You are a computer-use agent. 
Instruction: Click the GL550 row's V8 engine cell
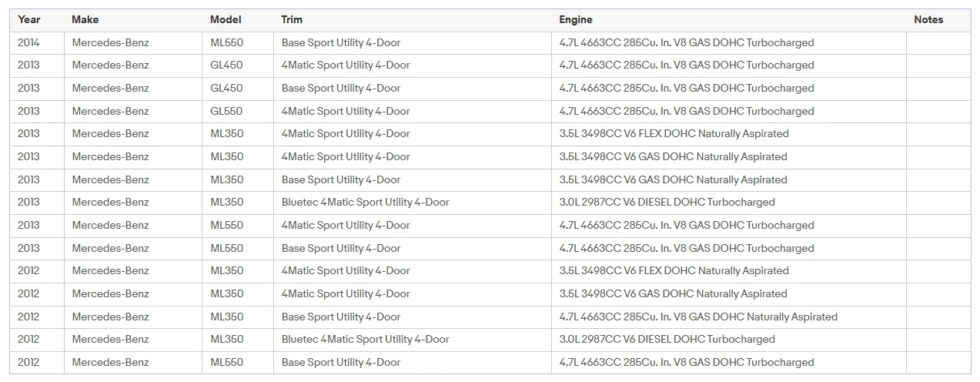point(729,112)
